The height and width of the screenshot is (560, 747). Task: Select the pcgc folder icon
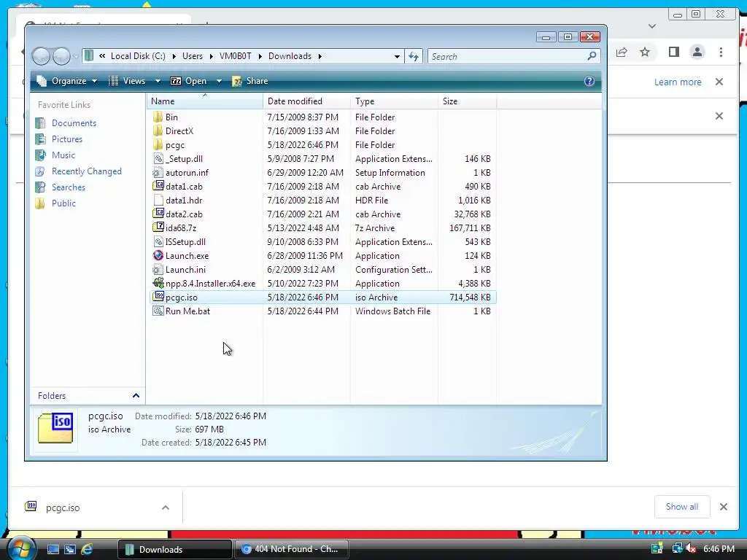(158, 145)
